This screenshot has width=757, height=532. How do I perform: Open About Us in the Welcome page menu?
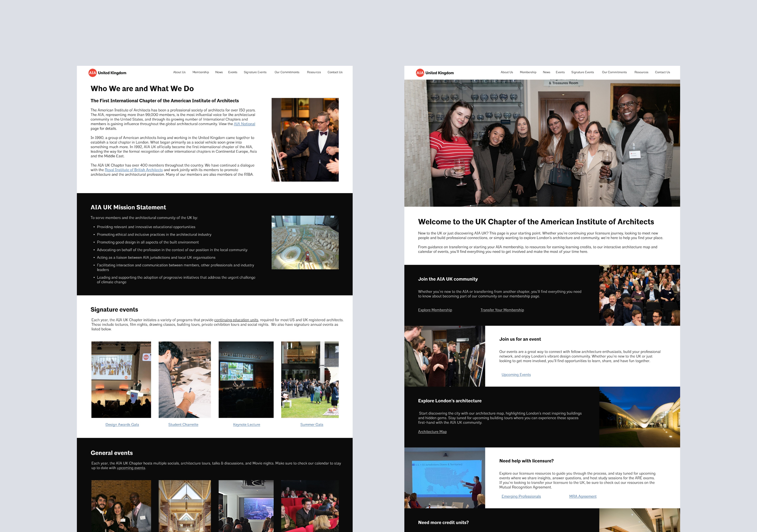tap(507, 72)
